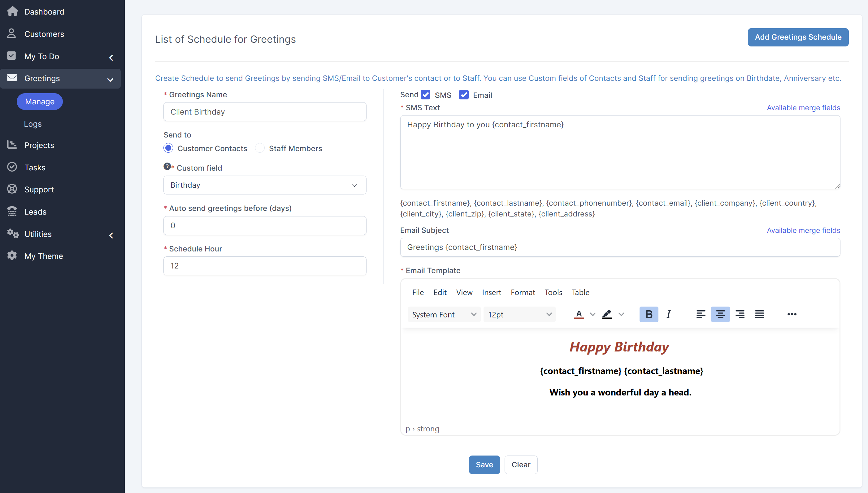Open Available merge fields for SMS Text

pos(803,107)
